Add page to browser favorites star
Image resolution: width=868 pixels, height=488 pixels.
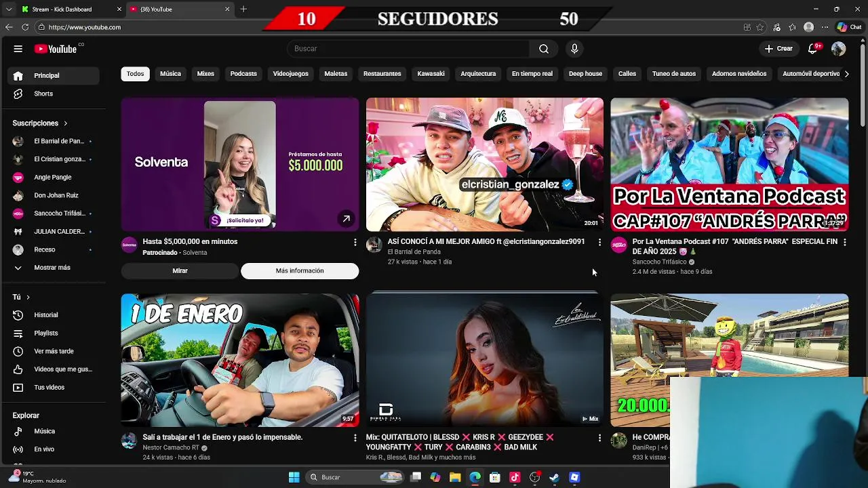(760, 27)
